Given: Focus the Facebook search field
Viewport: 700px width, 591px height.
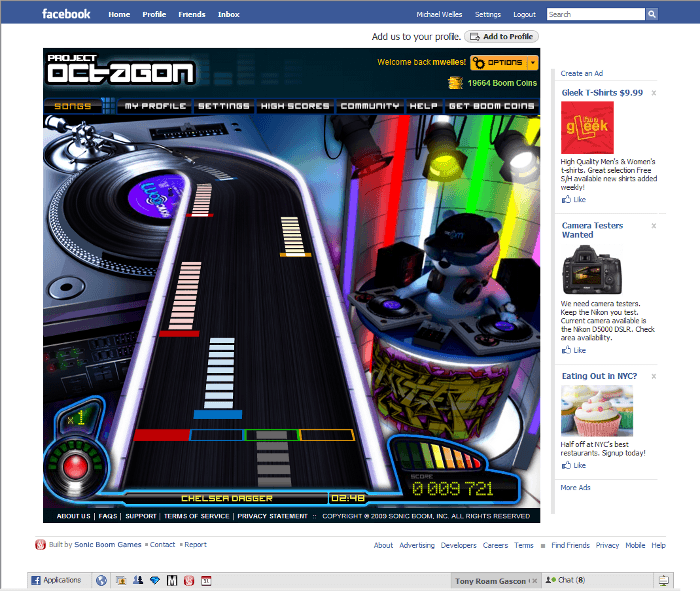Looking at the screenshot, I should pos(596,14).
